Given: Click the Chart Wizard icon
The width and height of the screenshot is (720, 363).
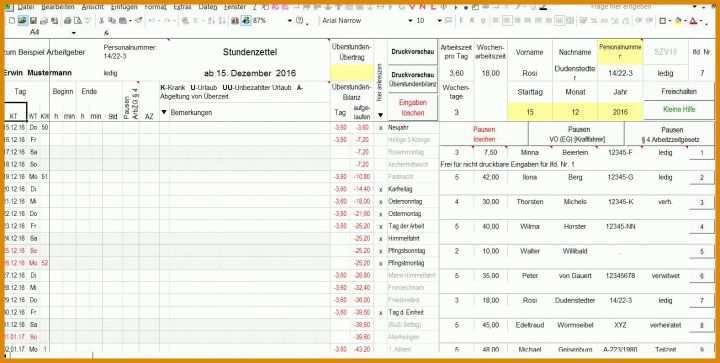Looking at the screenshot, I should [235, 21].
